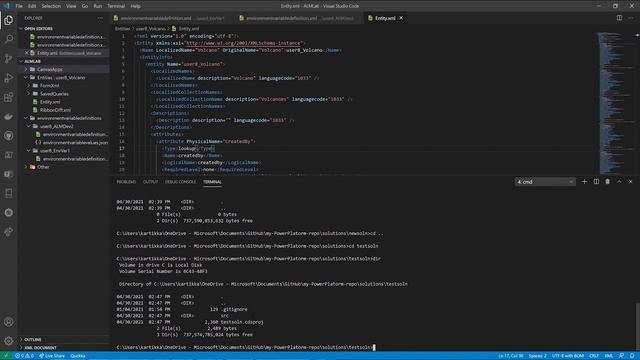Click the notifications bell in status bar

(x=632, y=356)
